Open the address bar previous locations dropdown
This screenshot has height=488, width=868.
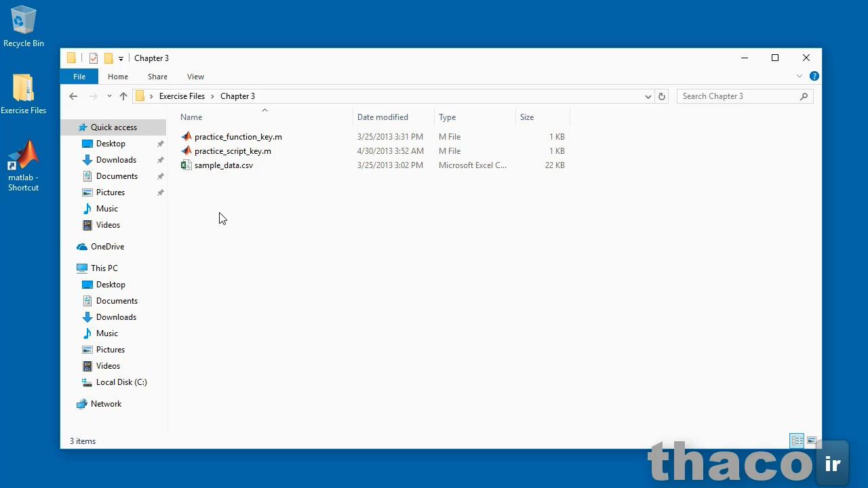click(x=648, y=96)
